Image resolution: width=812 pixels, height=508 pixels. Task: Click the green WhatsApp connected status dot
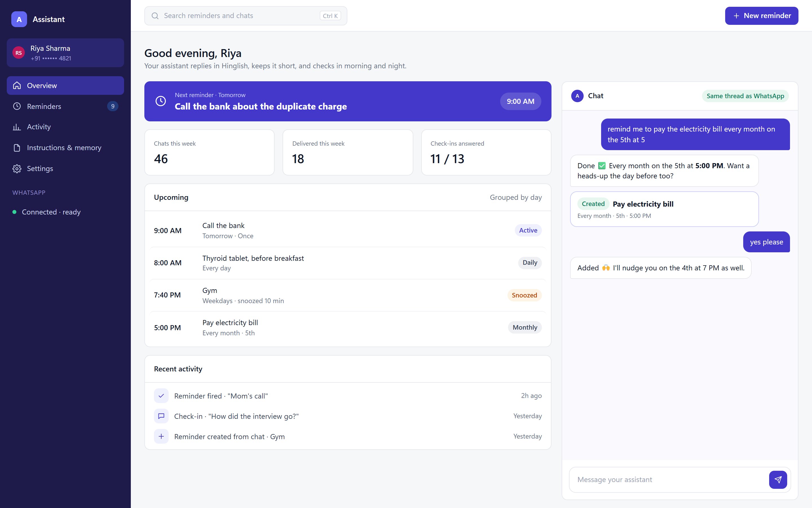(x=14, y=212)
